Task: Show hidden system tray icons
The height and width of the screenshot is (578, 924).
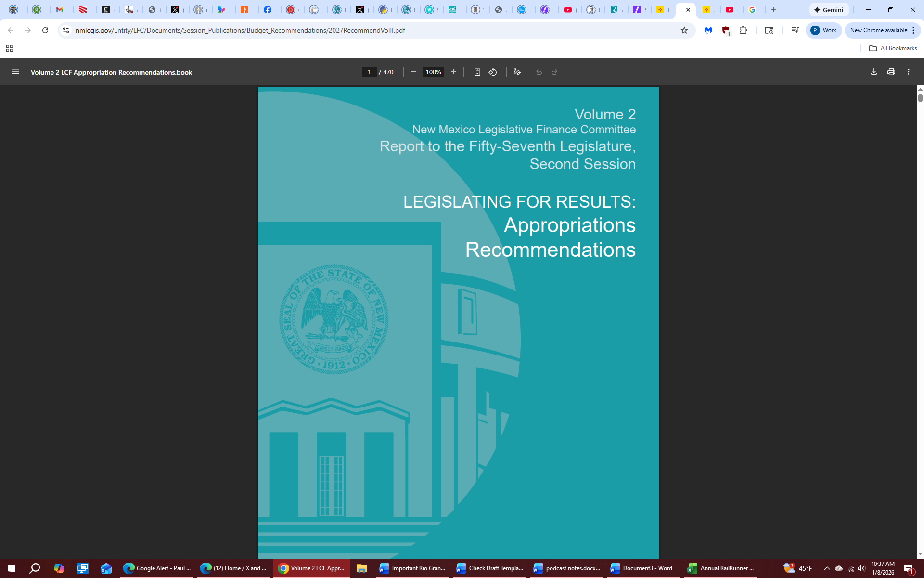Action: (827, 568)
